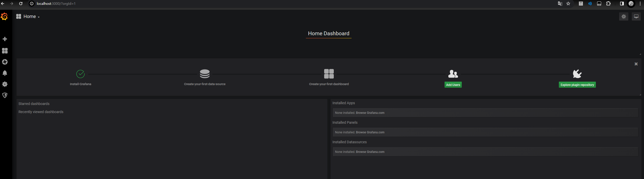This screenshot has height=179, width=644.
Task: Click the browser back arrow
Action: coord(3,4)
